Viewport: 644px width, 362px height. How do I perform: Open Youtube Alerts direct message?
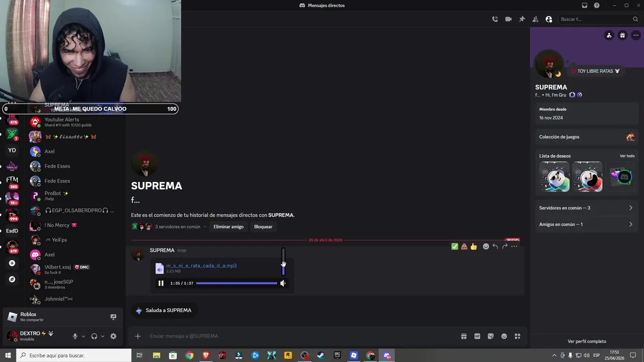coord(74,122)
